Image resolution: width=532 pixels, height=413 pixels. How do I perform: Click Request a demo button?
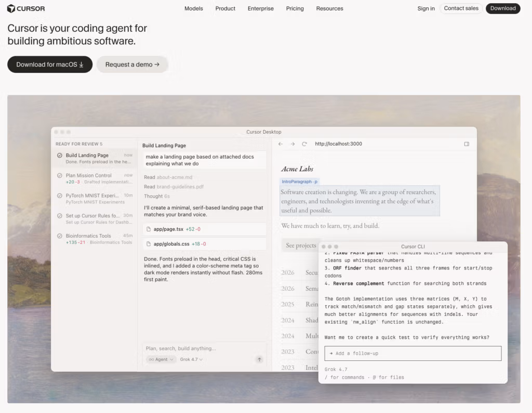click(132, 64)
